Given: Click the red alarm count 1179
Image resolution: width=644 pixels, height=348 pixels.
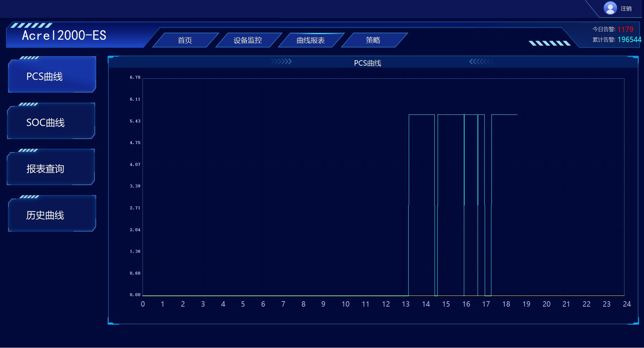Looking at the screenshot, I should pos(625,29).
